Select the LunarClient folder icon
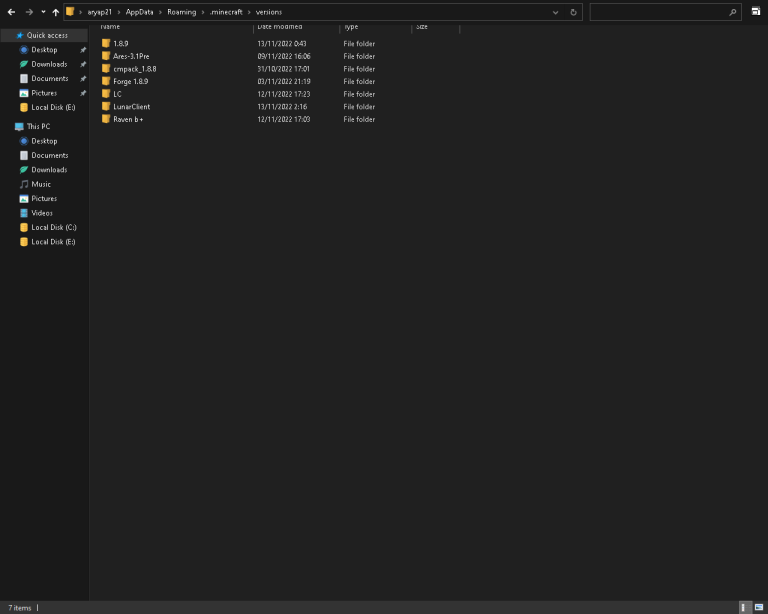Image resolution: width=768 pixels, height=614 pixels. (x=106, y=106)
